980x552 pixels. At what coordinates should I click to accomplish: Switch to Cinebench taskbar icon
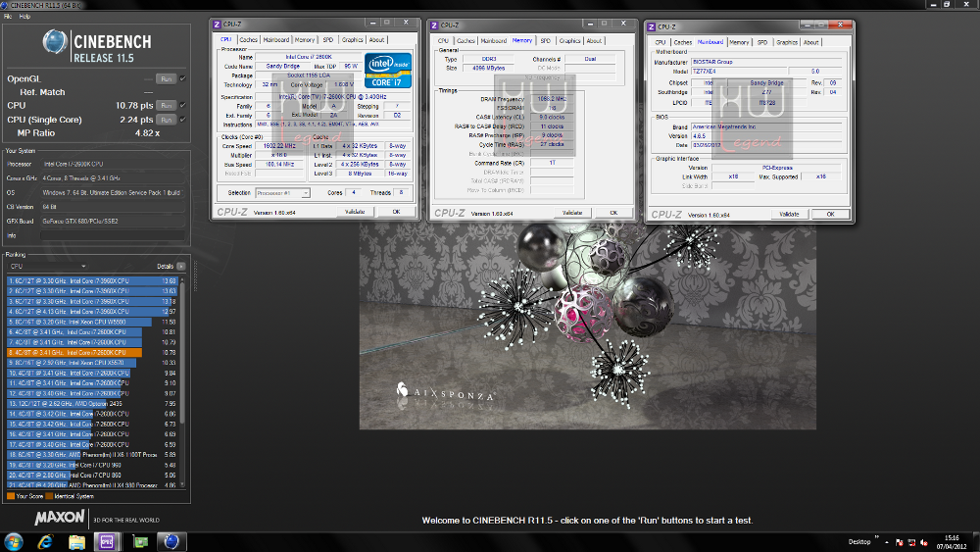click(171, 541)
